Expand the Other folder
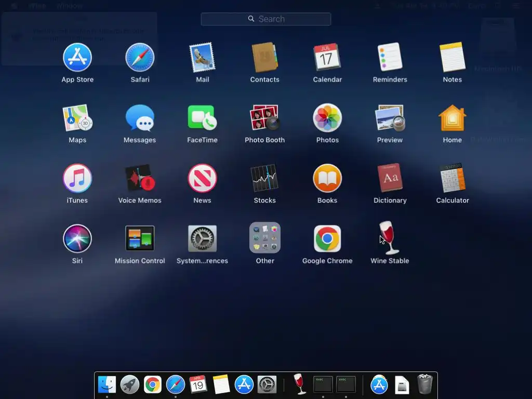 pyautogui.click(x=264, y=238)
